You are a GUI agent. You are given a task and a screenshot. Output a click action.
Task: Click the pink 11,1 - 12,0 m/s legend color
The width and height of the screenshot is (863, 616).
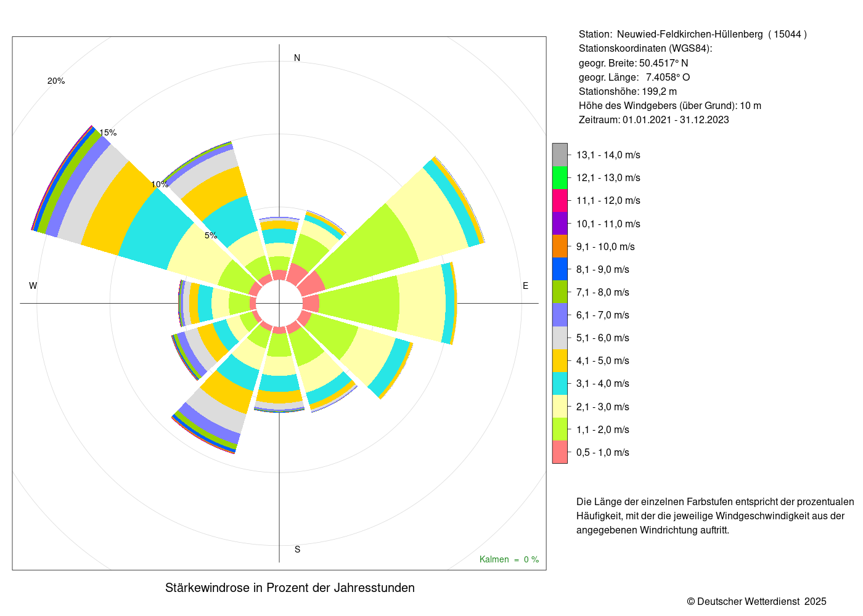560,200
